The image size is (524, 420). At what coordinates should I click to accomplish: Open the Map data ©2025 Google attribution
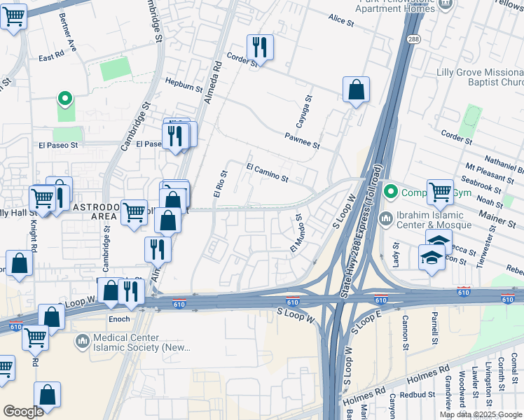(x=481, y=414)
